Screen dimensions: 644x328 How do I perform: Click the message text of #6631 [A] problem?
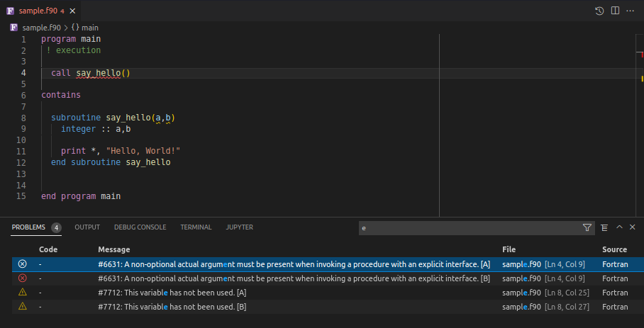pos(294,264)
